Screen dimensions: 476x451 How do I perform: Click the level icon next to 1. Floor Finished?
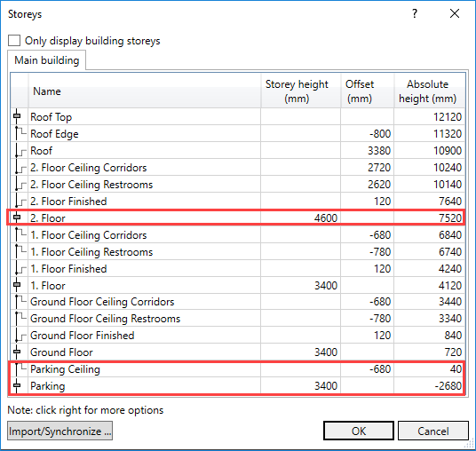pyautogui.click(x=20, y=269)
